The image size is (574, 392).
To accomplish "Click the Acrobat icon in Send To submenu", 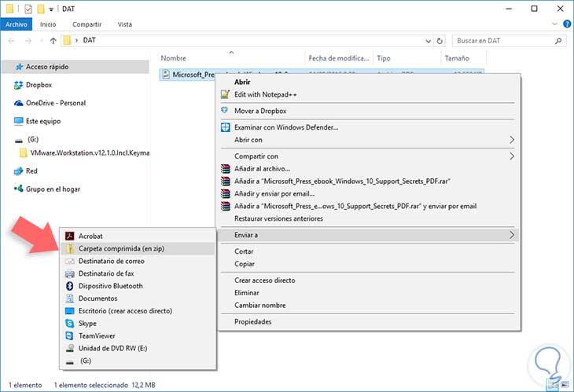I will tap(70, 236).
